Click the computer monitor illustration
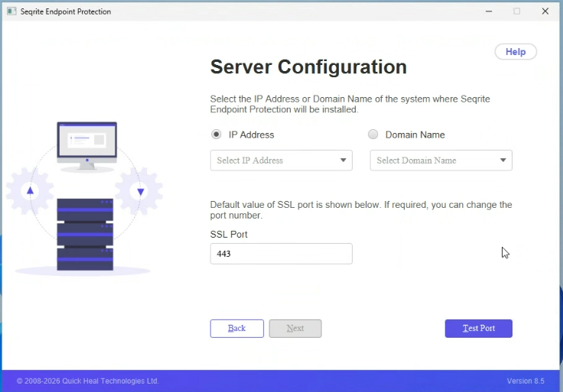563x392 pixels. click(86, 144)
